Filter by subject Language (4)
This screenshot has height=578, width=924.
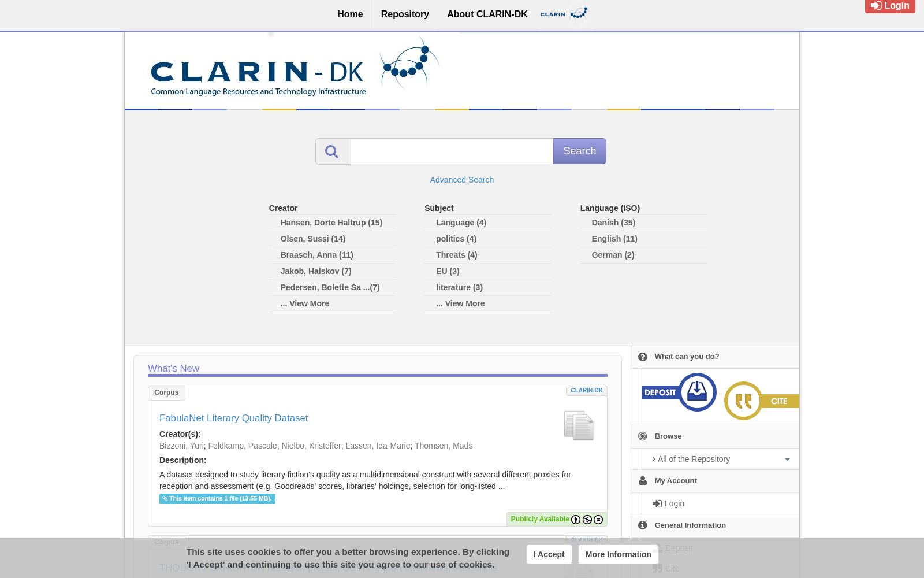461,223
